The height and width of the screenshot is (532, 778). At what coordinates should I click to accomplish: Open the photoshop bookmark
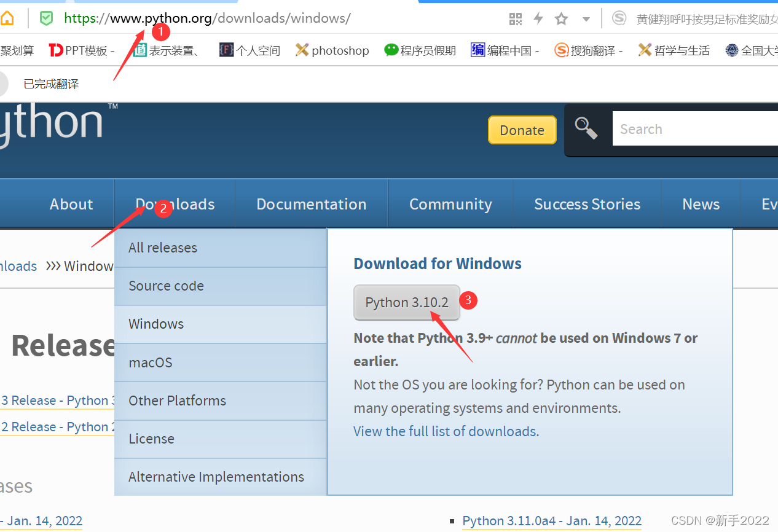(332, 50)
